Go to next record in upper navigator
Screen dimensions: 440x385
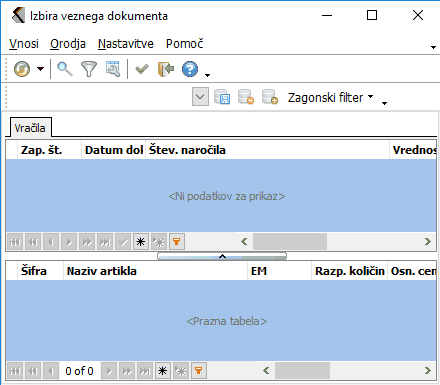pyautogui.click(x=69, y=241)
